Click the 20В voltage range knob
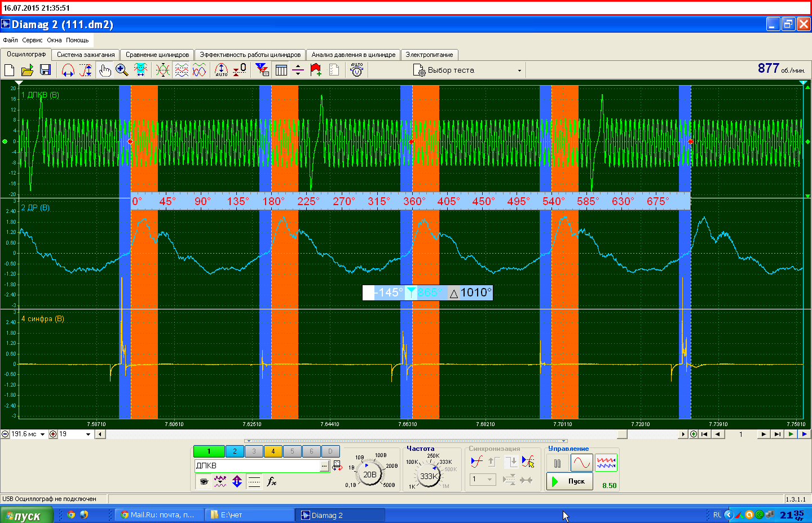This screenshot has width=812, height=523. pos(370,475)
